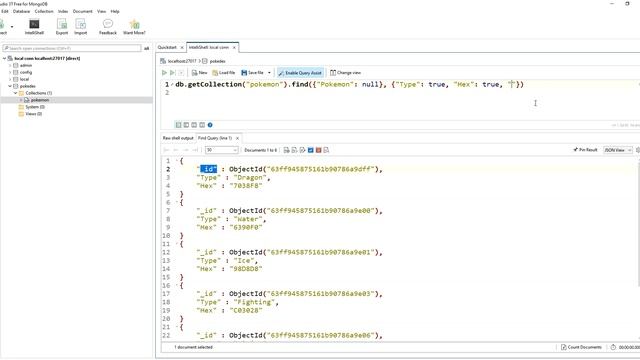
Task: Click the "Dragon" value in the results
Action: [x=250, y=178]
